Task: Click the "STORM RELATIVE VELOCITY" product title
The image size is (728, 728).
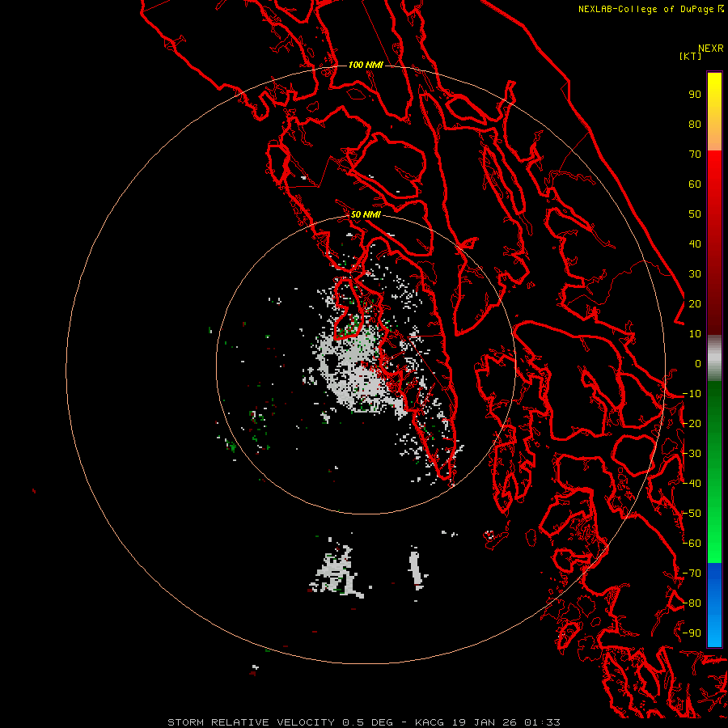Action: [x=251, y=722]
